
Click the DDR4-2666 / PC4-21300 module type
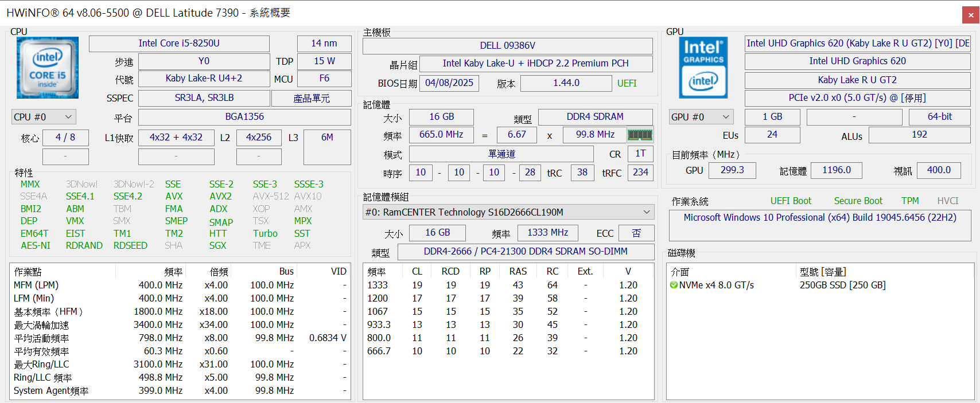(526, 252)
